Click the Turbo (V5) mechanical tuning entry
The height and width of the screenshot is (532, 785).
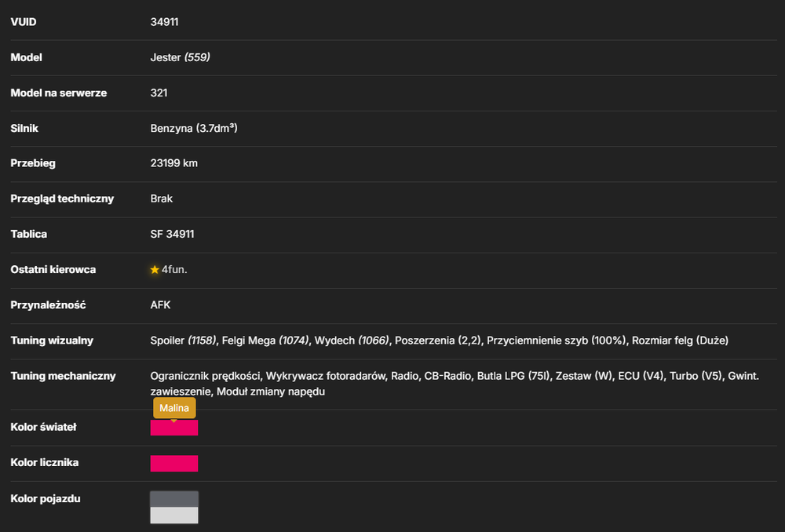tap(696, 376)
